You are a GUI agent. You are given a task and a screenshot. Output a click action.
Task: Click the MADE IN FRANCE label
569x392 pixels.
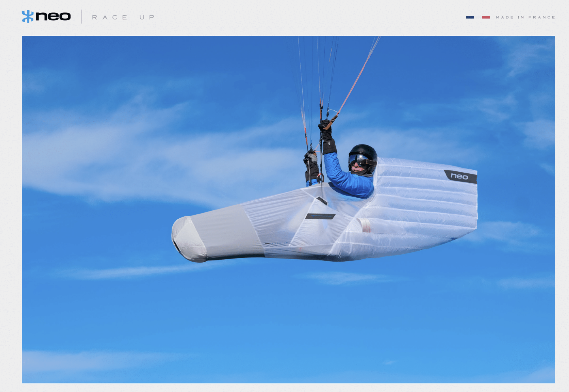pyautogui.click(x=525, y=17)
